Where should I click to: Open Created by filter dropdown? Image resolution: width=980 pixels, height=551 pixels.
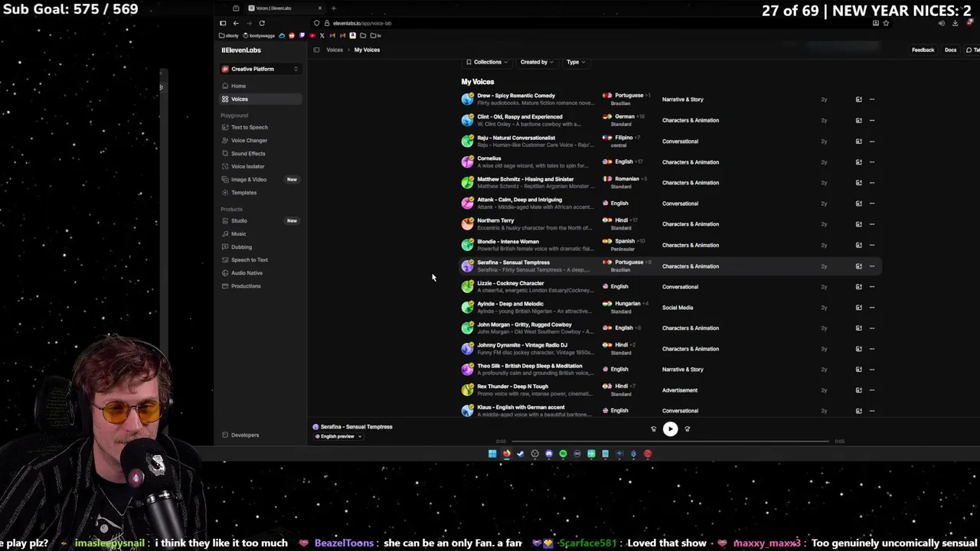(537, 62)
